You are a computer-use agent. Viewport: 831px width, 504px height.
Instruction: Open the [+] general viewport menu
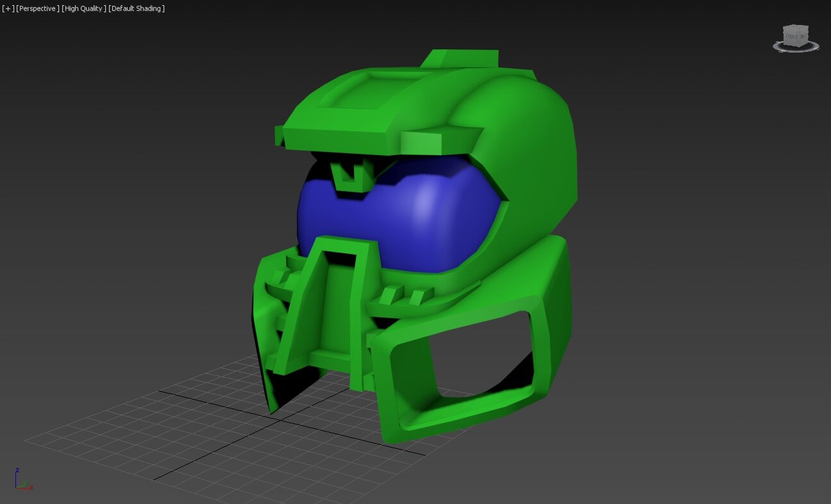tap(8, 8)
